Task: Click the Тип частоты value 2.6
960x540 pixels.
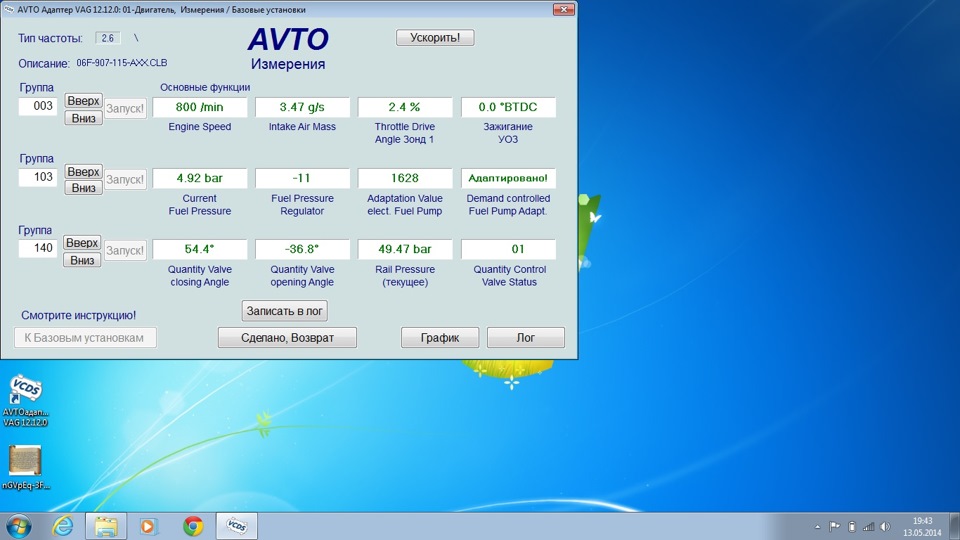Action: (108, 38)
